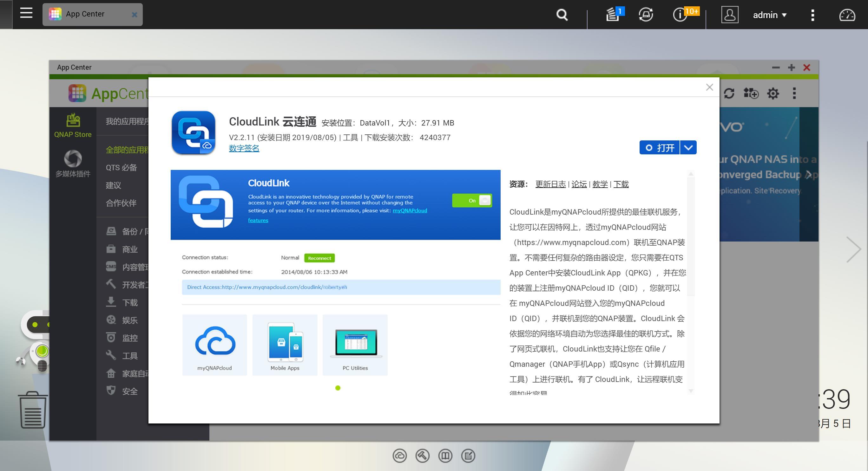This screenshot has width=868, height=471.
Task: Maximize the App Center window
Action: [791, 68]
